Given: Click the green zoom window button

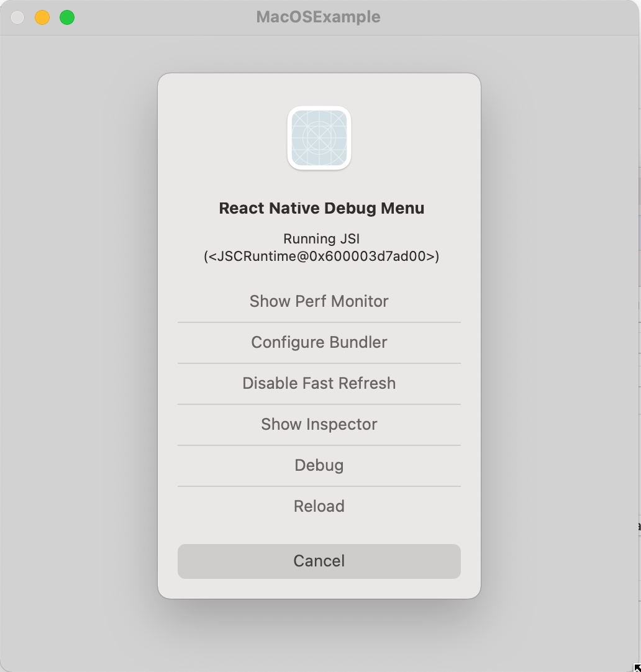Looking at the screenshot, I should tap(67, 17).
